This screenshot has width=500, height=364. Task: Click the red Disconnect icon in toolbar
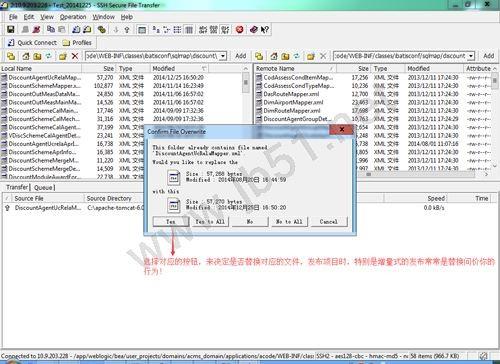pos(36,29)
